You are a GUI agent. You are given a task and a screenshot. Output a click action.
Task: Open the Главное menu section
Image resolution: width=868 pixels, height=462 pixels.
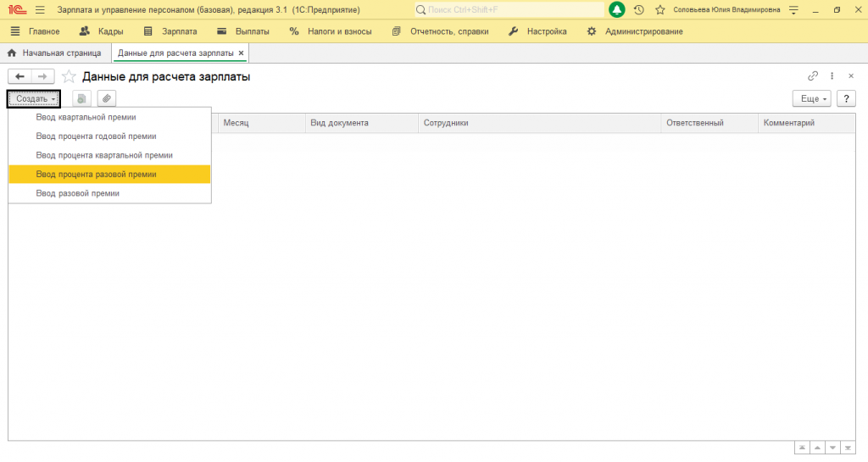point(35,31)
